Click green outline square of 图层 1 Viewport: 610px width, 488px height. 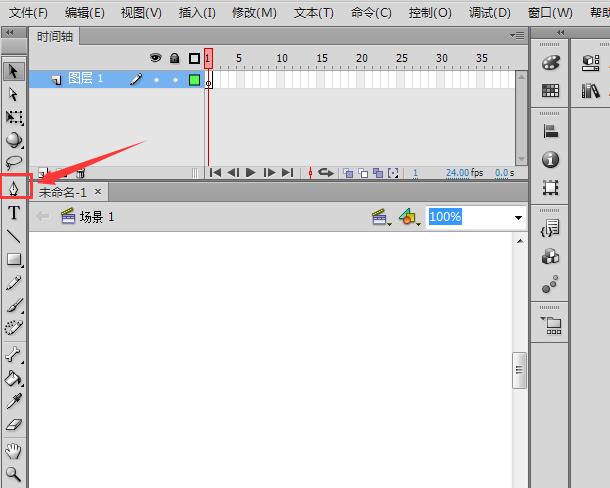click(194, 80)
